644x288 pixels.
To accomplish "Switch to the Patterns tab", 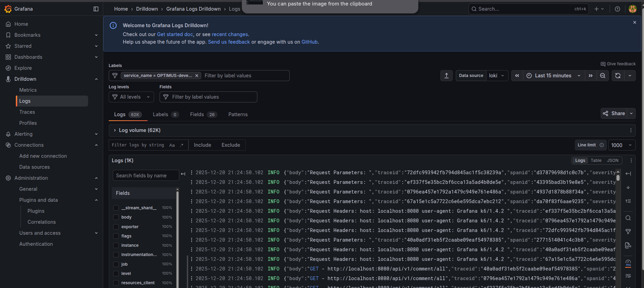I will pos(238,114).
